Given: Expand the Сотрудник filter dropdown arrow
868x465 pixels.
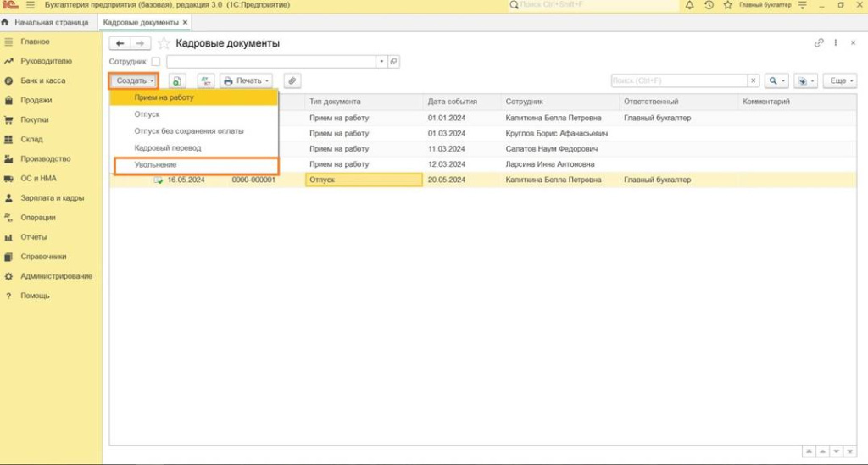Looking at the screenshot, I should point(381,62).
